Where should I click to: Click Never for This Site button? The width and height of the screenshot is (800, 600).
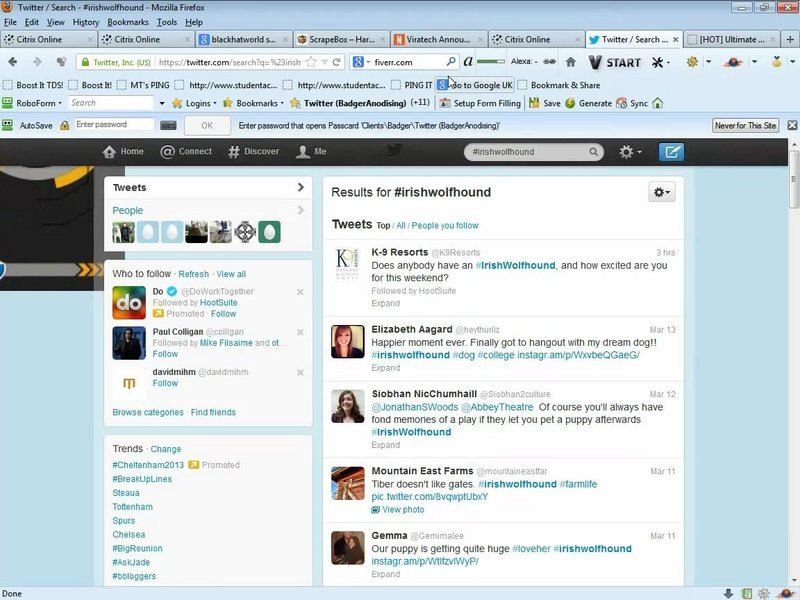tap(745, 125)
